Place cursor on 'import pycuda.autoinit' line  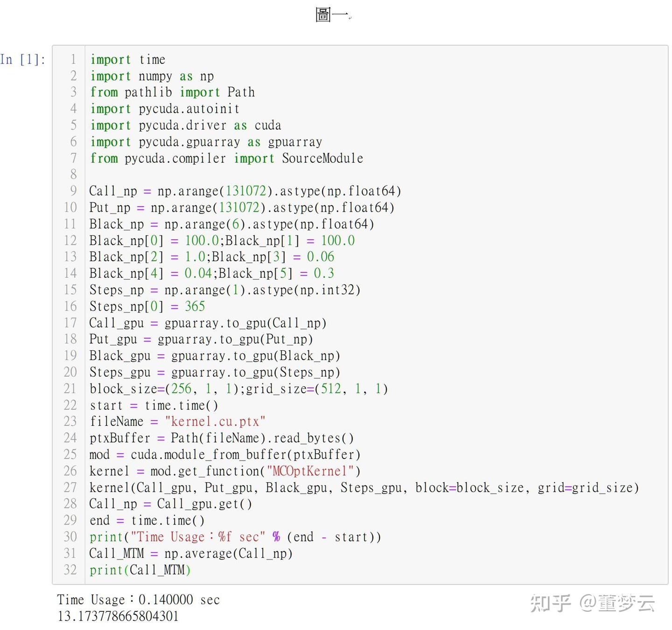(164, 109)
